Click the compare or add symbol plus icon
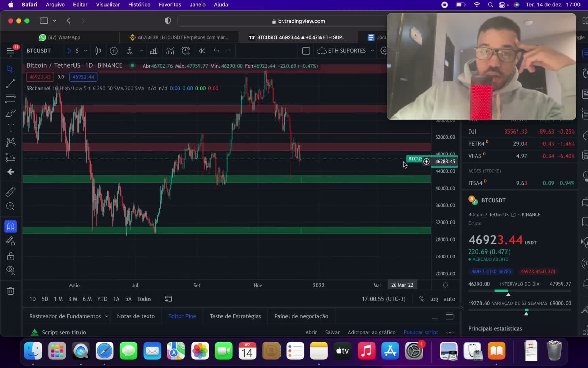Screen dimensions: 588x368 point(114,51)
